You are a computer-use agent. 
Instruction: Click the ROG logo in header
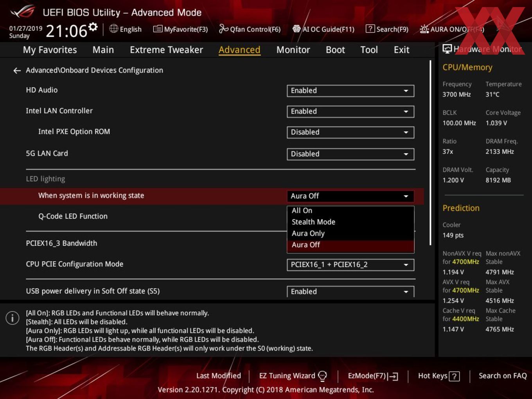23,12
